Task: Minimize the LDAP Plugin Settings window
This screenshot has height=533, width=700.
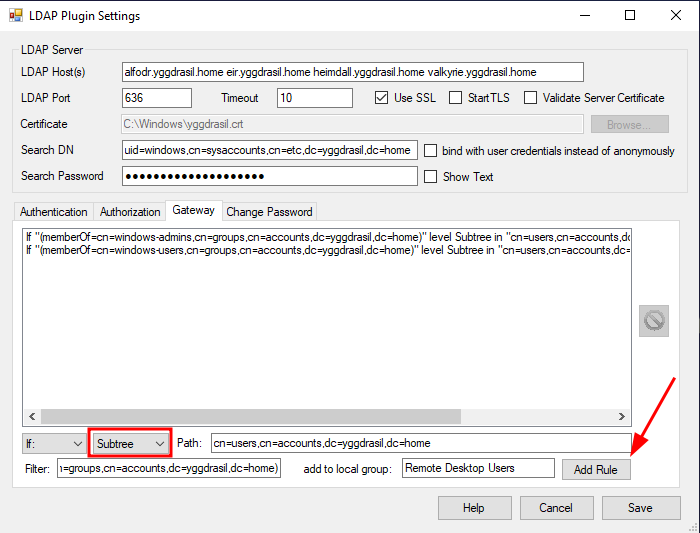Action: [x=585, y=15]
